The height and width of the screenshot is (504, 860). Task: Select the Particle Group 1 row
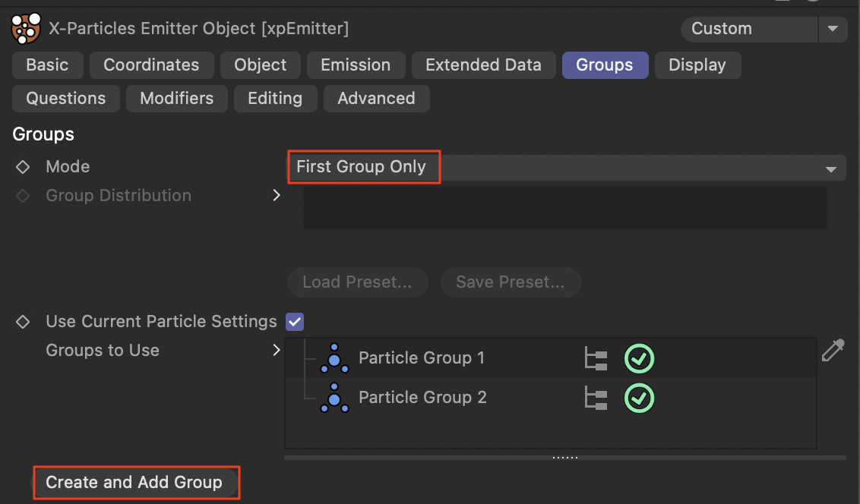[x=551, y=358]
